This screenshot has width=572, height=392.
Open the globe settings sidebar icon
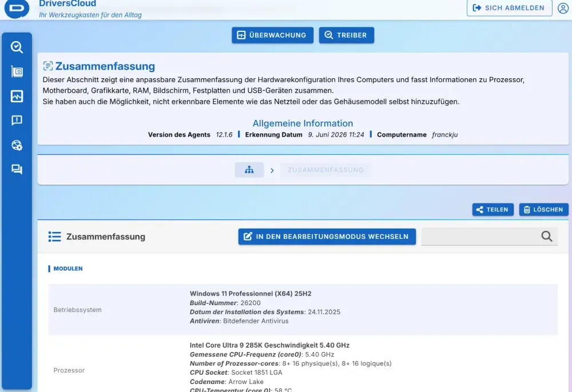pyautogui.click(x=17, y=145)
